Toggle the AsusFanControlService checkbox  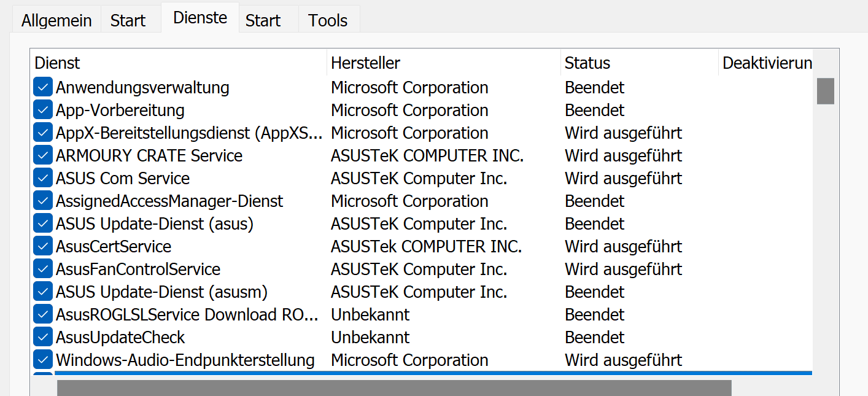pyautogui.click(x=42, y=269)
